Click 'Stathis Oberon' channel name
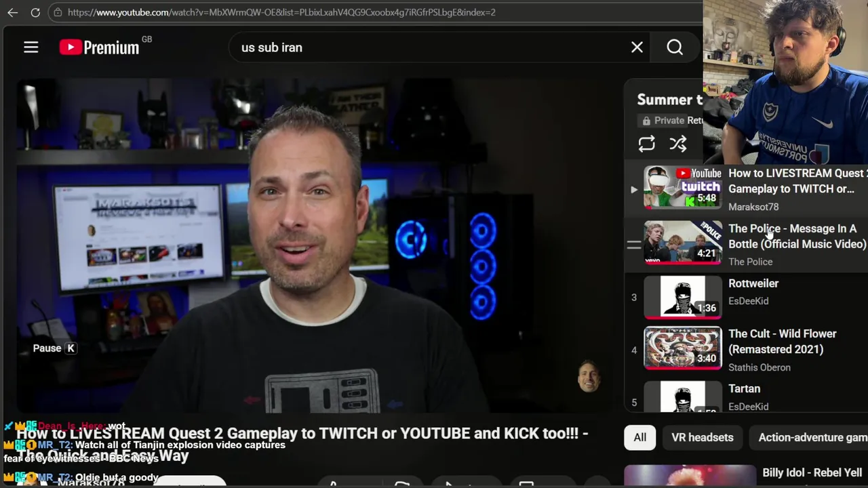The width and height of the screenshot is (868, 488). [759, 367]
